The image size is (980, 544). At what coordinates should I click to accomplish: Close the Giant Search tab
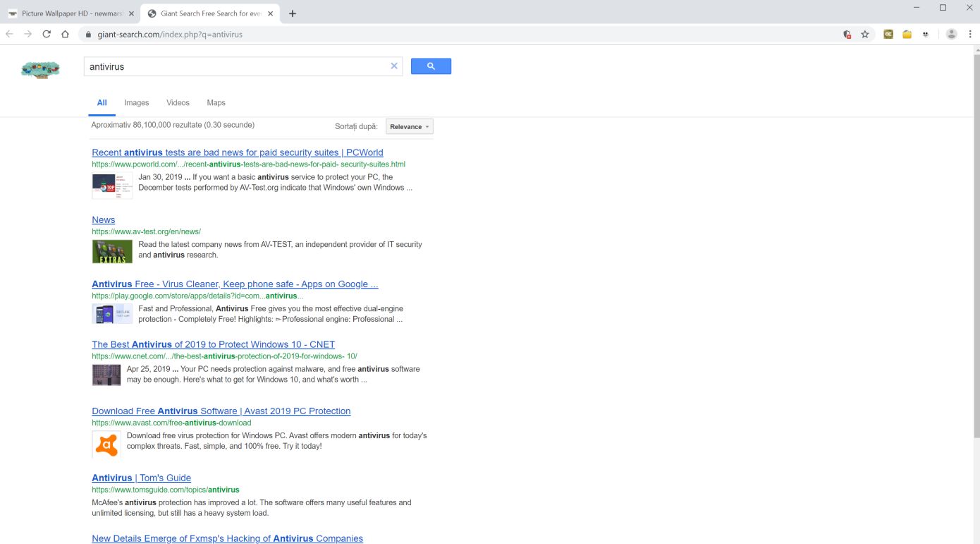tap(271, 13)
